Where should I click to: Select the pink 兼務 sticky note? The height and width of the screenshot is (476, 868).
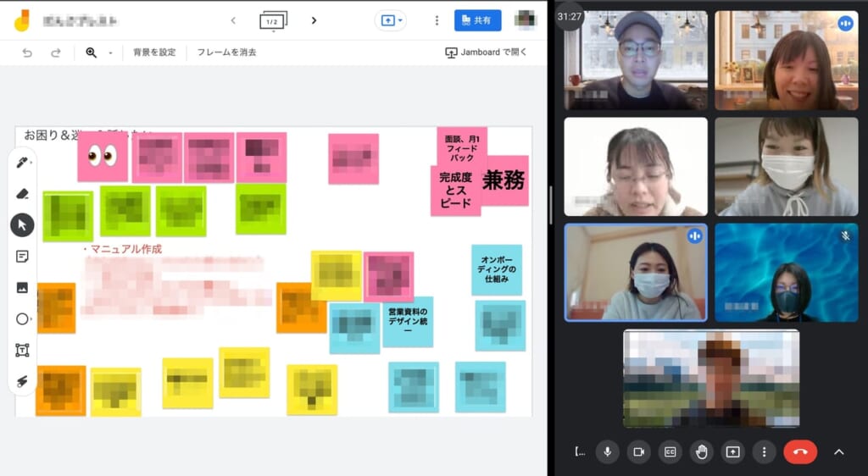(504, 180)
